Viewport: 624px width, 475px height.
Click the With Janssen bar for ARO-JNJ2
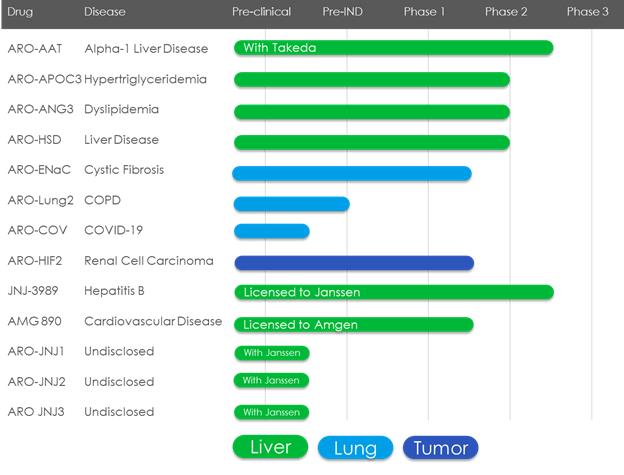point(271,380)
